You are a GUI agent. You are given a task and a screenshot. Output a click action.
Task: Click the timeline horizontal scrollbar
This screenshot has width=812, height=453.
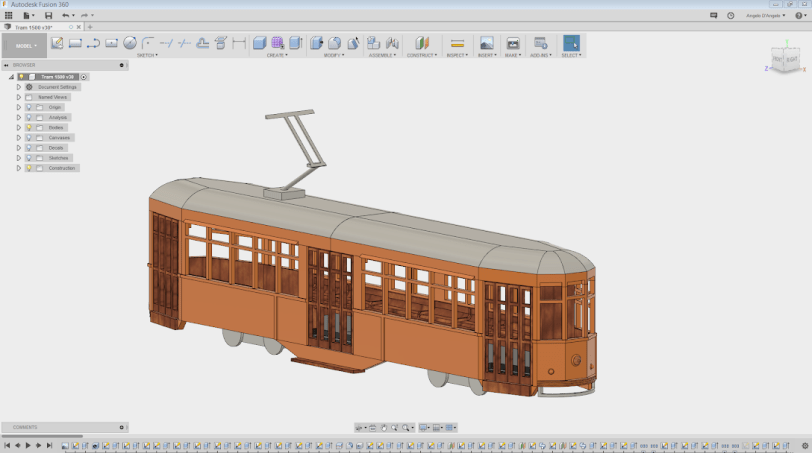pyautogui.click(x=42, y=436)
